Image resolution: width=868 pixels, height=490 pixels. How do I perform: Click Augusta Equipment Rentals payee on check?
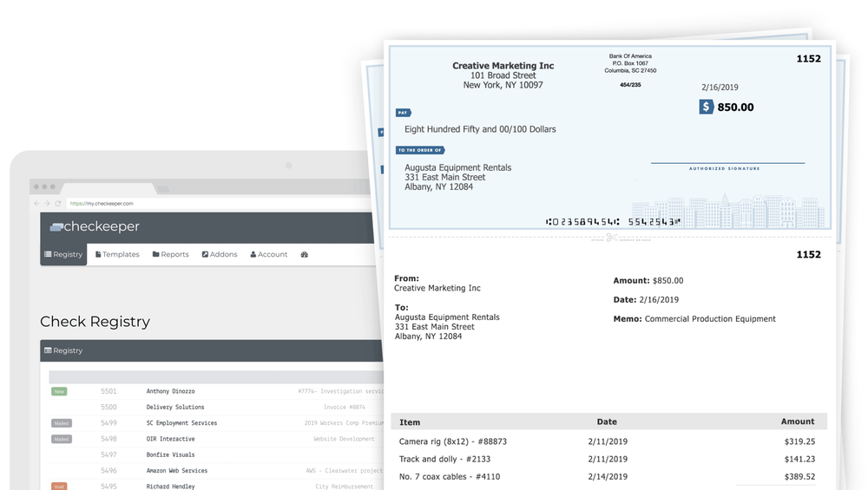[x=457, y=167]
